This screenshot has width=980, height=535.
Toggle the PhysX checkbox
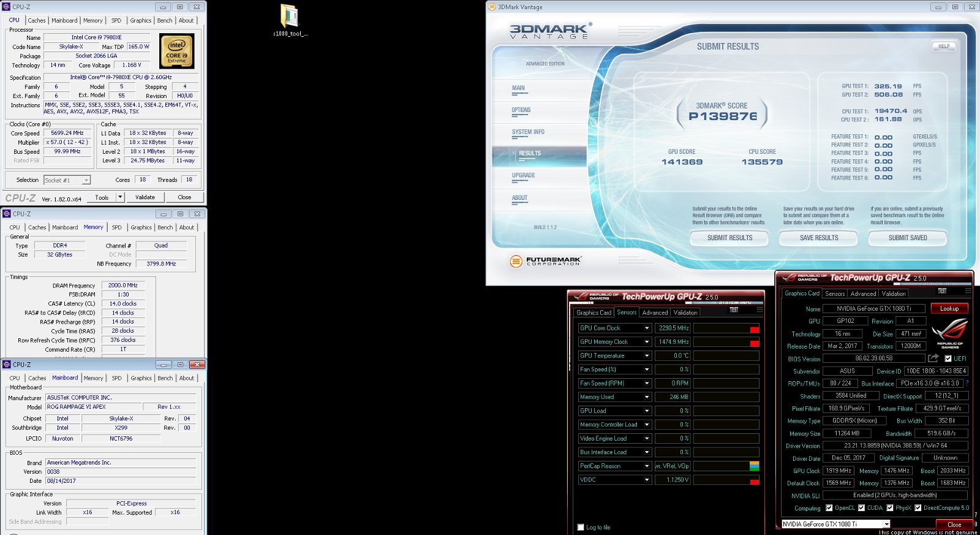(890, 507)
